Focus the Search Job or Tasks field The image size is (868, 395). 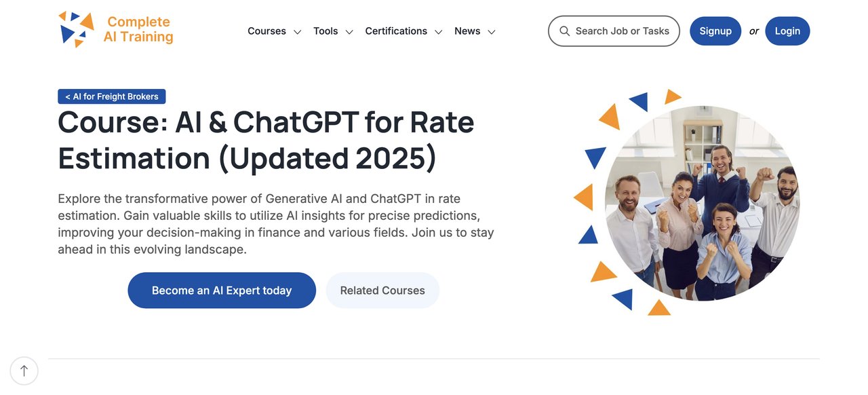point(622,31)
